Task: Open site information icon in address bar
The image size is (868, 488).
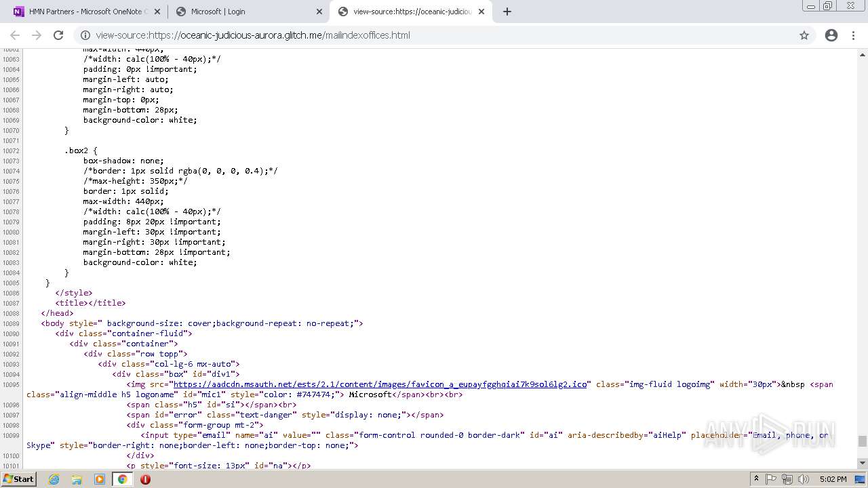Action: (85, 35)
